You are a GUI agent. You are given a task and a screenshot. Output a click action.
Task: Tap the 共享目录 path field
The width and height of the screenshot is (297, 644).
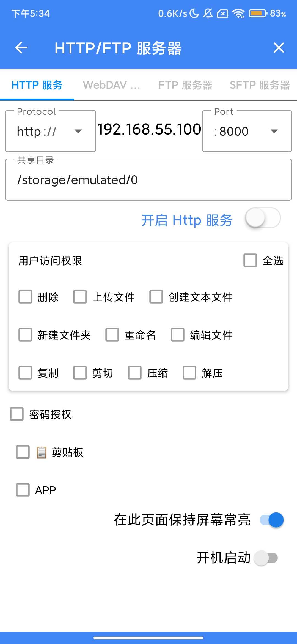point(148,180)
